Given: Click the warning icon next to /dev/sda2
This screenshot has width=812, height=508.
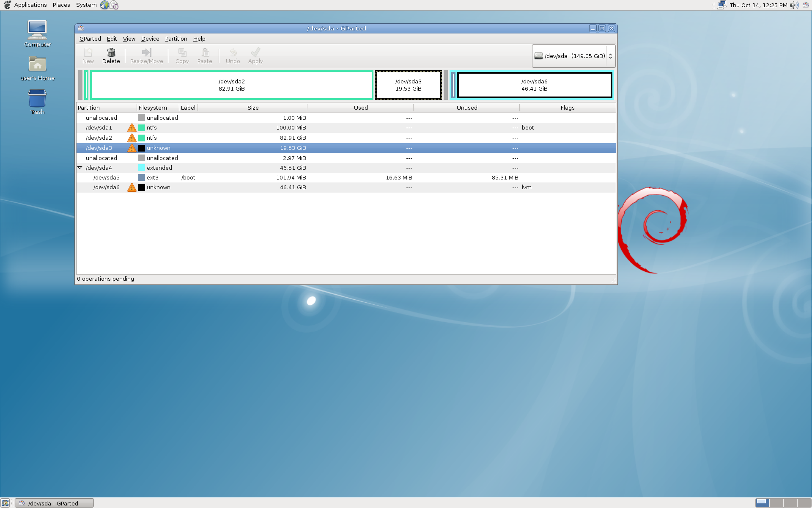Looking at the screenshot, I should (132, 138).
